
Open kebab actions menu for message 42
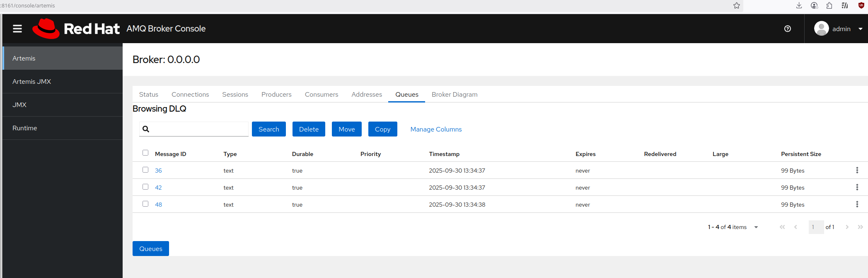coord(857,187)
